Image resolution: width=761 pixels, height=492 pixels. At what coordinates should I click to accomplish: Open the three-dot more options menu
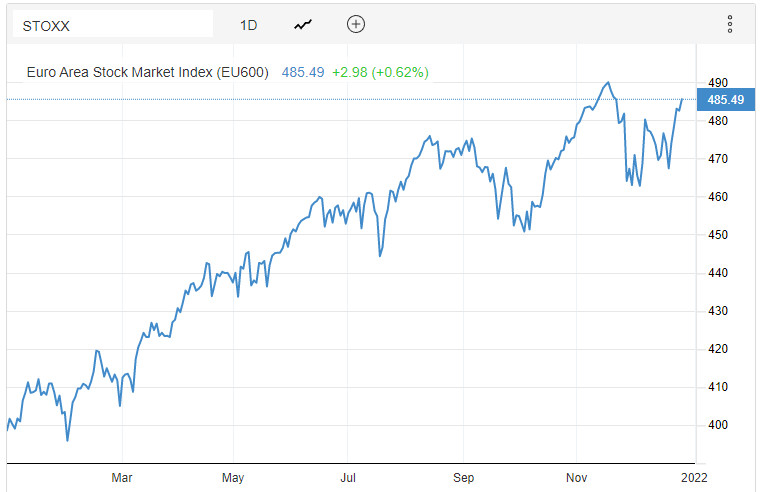[730, 24]
